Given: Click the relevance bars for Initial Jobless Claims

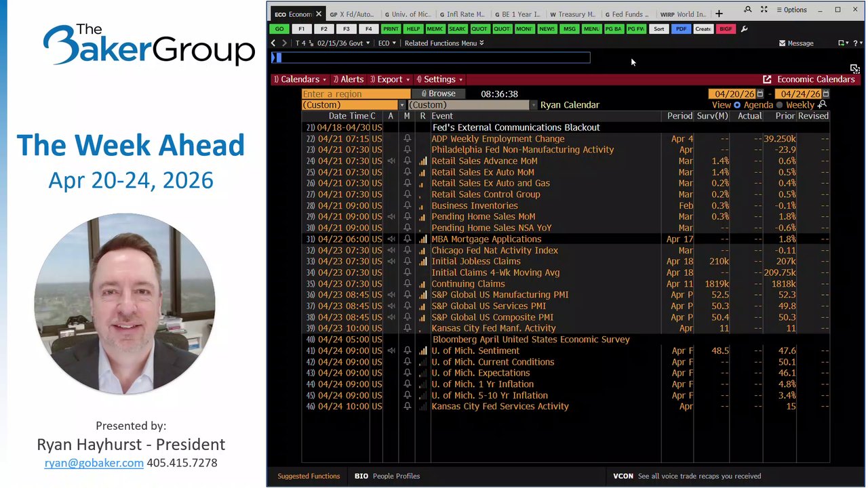Looking at the screenshot, I should click(422, 262).
